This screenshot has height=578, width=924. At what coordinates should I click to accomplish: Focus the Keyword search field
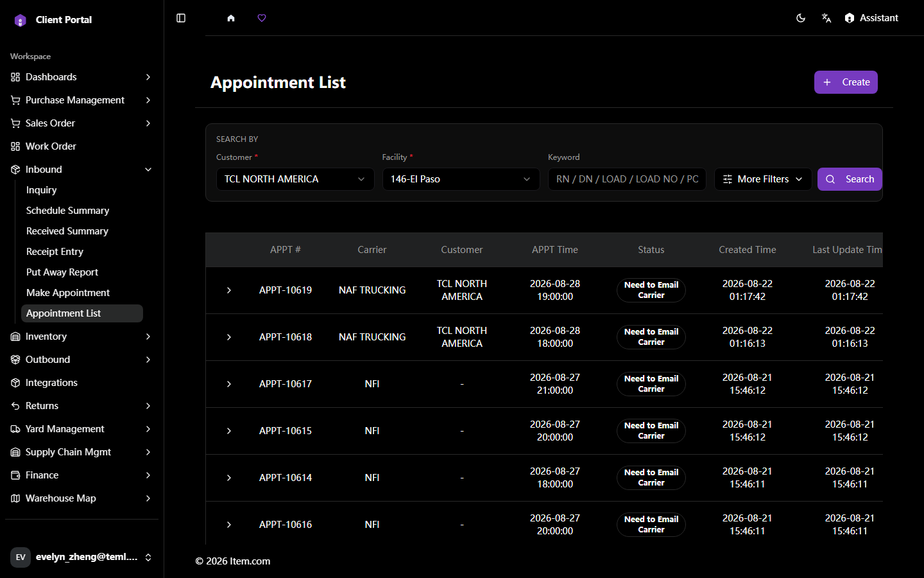tap(627, 179)
